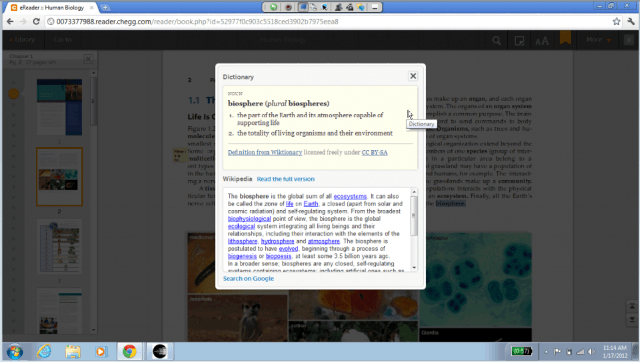Image resolution: width=640 pixels, height=362 pixels.
Task: Open the lithosphere link
Action: pos(242,241)
